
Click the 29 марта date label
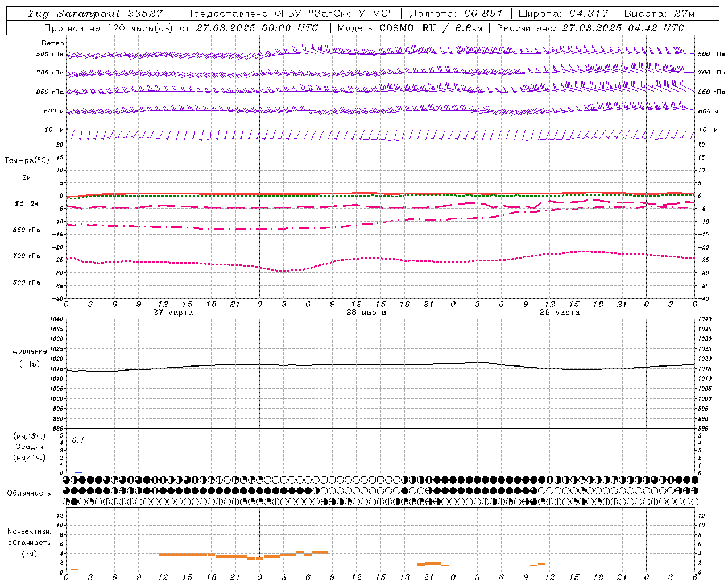click(x=560, y=313)
